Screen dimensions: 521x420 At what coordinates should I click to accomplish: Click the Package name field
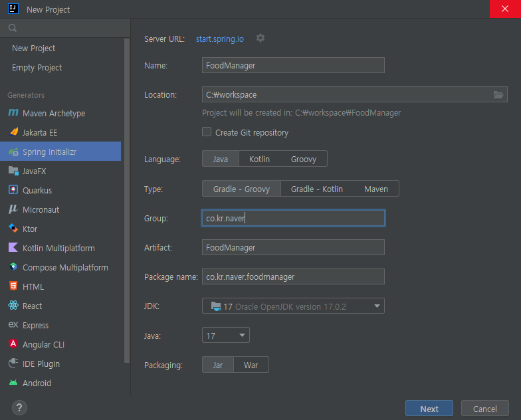point(293,276)
